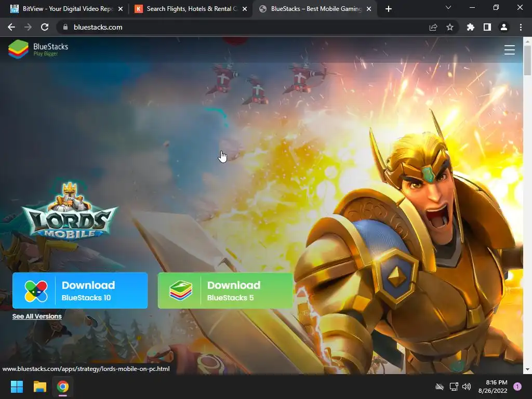Share this page icon in address bar
This screenshot has height=399, width=532.
pyautogui.click(x=433, y=27)
